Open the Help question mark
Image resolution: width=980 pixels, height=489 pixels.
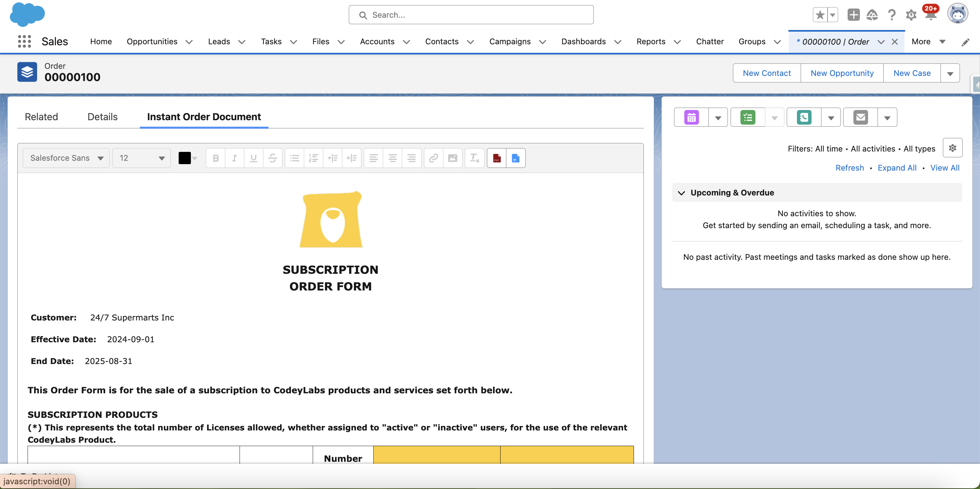(892, 15)
